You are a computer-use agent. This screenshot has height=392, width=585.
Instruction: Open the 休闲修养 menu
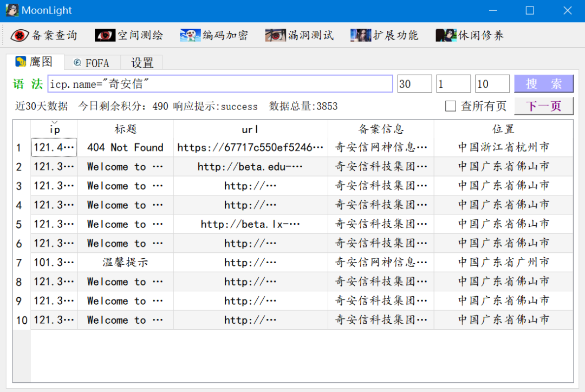(x=470, y=35)
